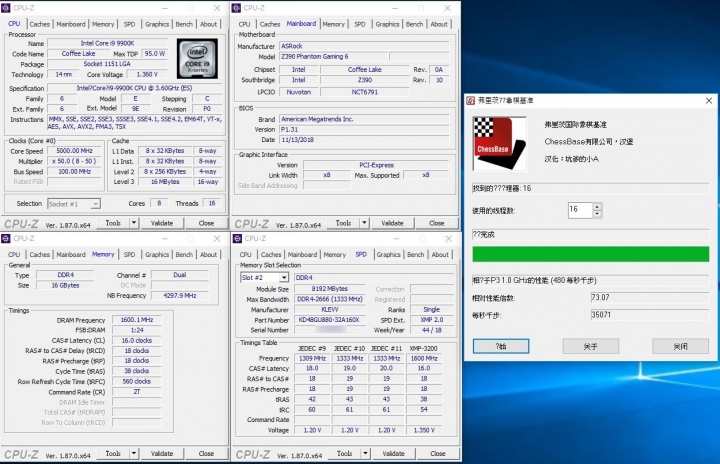Click the Max Bandwidth DDR4-2666 field
This screenshot has width=720, height=464.
pyautogui.click(x=330, y=299)
